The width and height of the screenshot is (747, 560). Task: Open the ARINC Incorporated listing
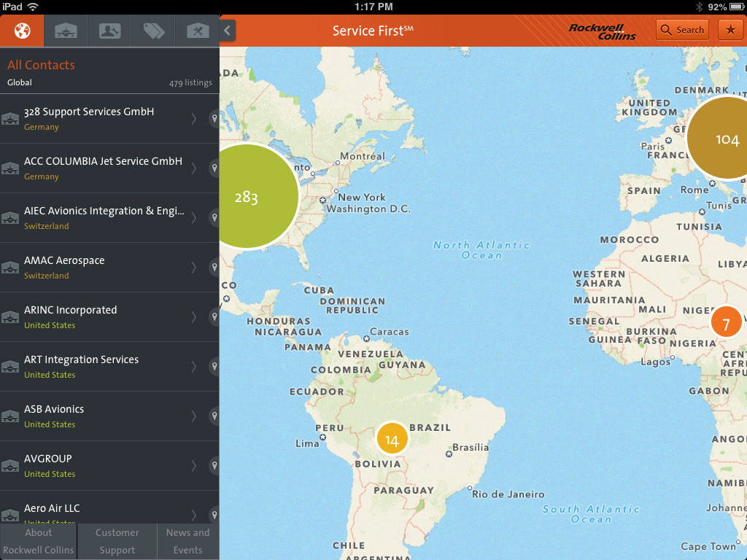coord(109,316)
